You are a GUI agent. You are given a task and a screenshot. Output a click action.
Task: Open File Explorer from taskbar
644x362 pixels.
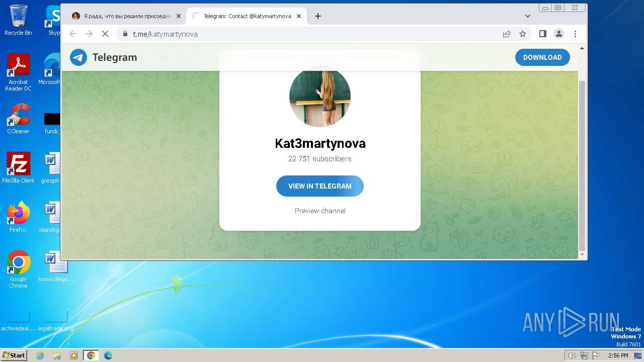click(57, 355)
